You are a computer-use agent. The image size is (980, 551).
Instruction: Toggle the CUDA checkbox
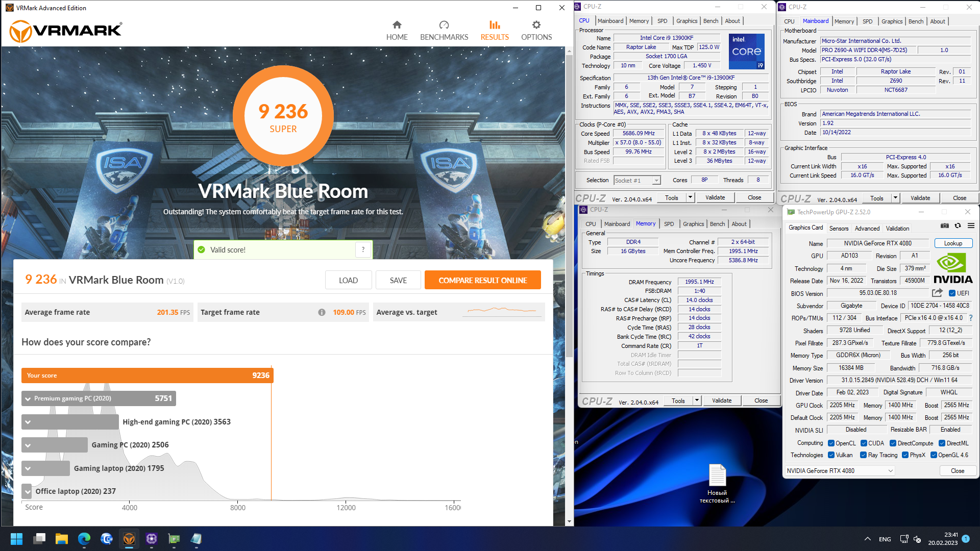864,443
